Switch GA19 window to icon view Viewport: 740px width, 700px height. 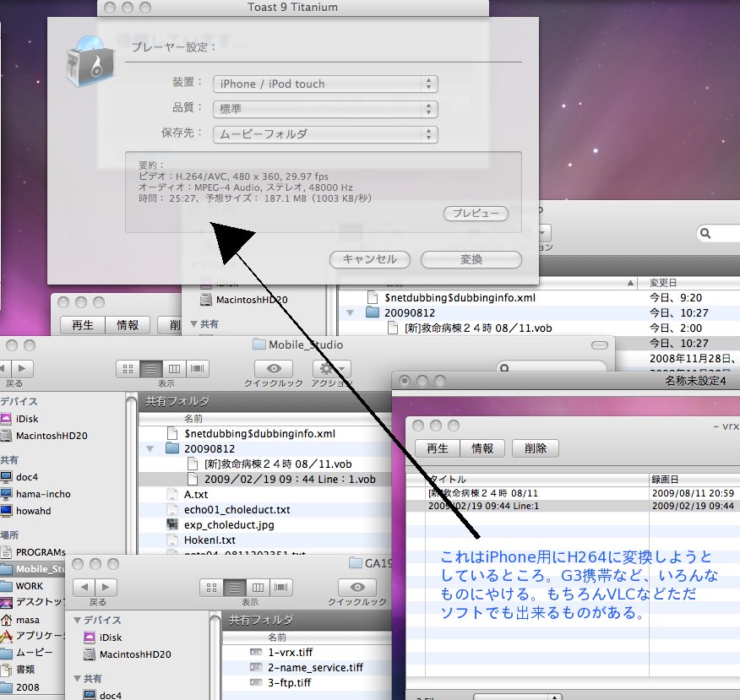tap(211, 587)
